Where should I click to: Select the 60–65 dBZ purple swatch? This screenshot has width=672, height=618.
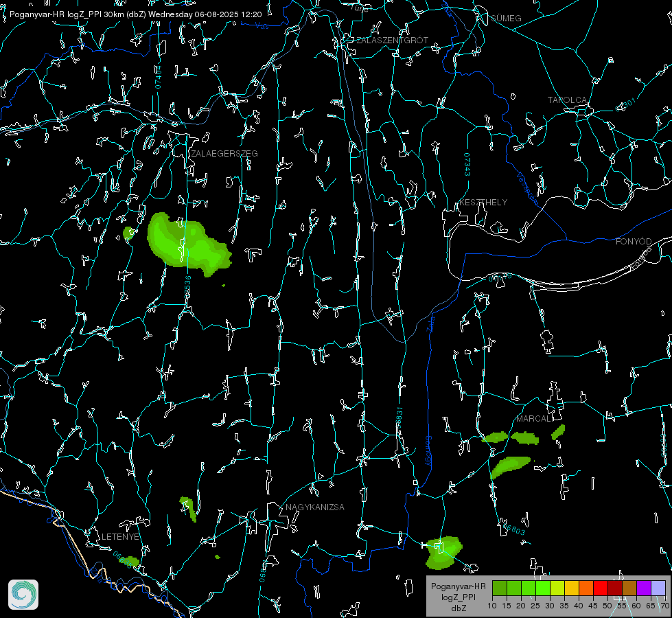click(644, 588)
